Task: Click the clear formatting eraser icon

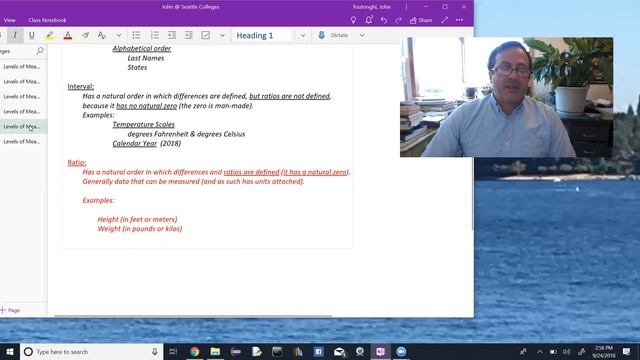Action: [85, 35]
